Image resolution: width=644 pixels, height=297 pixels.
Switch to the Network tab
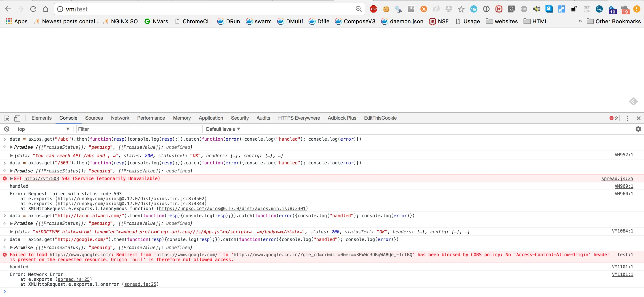point(120,118)
